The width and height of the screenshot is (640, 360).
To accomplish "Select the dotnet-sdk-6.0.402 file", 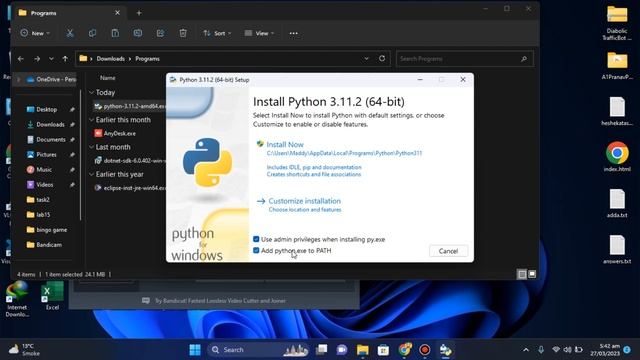I will [x=129, y=161].
